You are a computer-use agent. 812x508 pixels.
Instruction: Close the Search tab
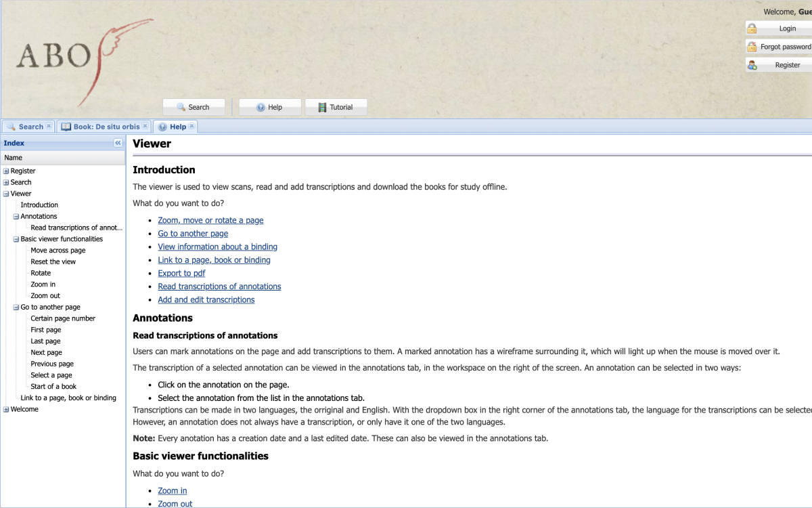[49, 127]
